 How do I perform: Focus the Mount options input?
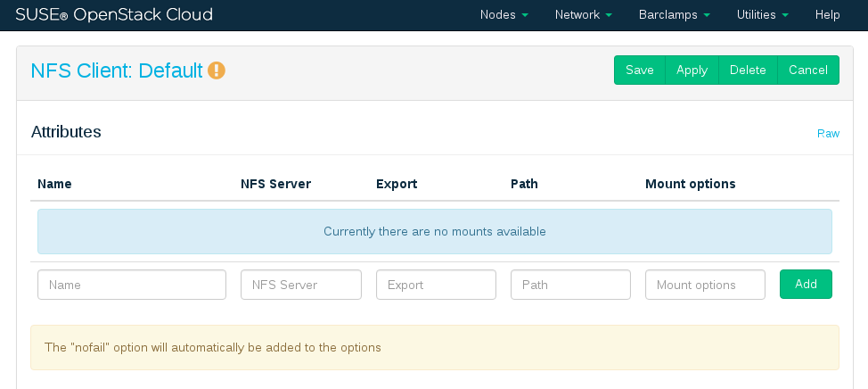[x=705, y=285]
